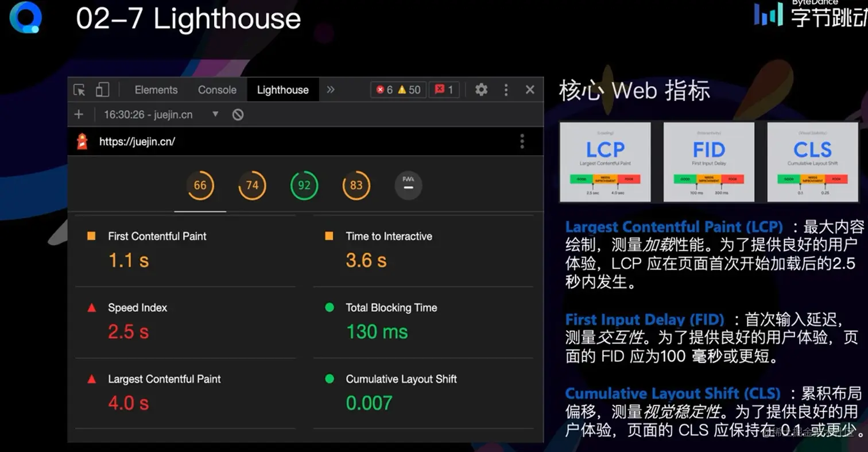Open the CLS thumbnail image
868x452 pixels.
[813, 162]
